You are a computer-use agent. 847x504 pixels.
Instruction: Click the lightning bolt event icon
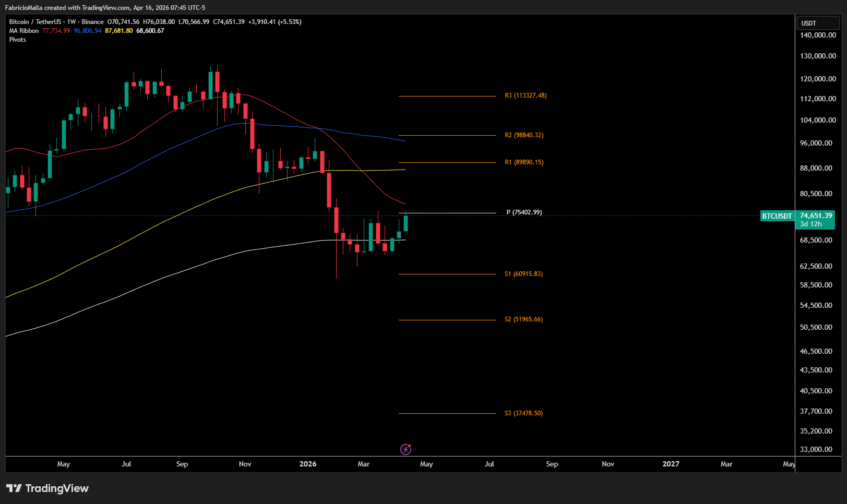pos(405,449)
